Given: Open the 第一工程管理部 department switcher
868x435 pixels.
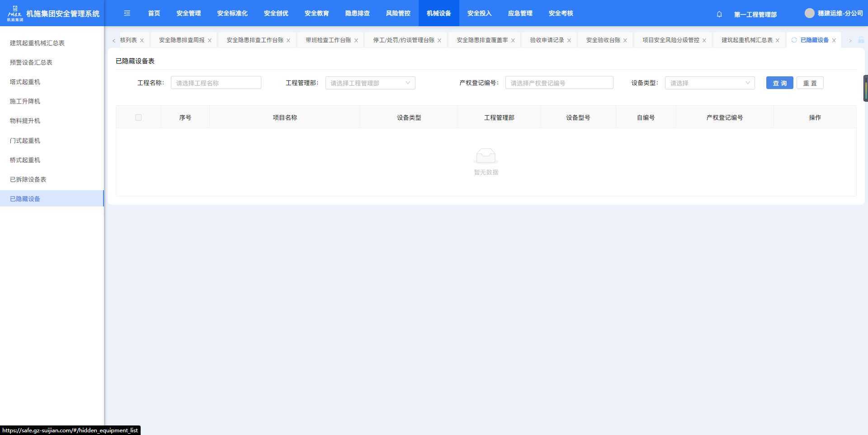Looking at the screenshot, I should [755, 14].
